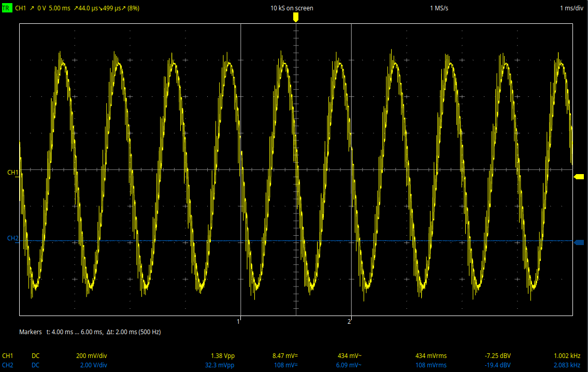The width and height of the screenshot is (588, 372).
Task: Click the green TR trigger status indicator
Action: pyautogui.click(x=7, y=8)
